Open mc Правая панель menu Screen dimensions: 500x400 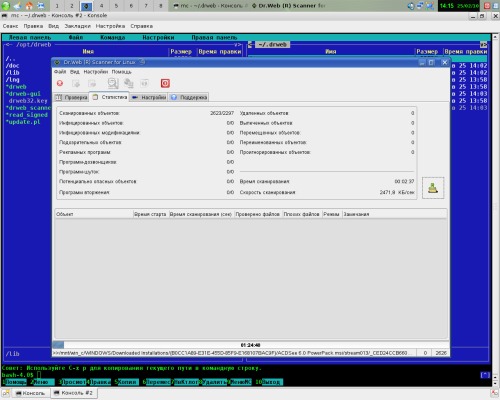pos(214,37)
